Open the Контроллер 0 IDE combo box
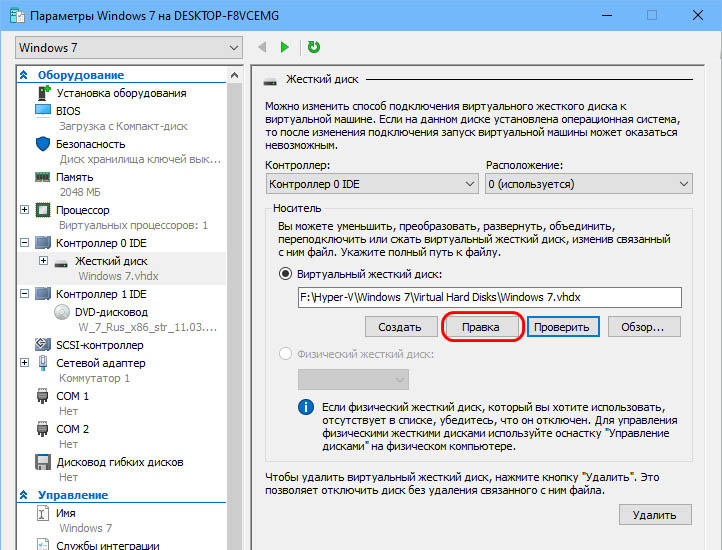 tap(372, 184)
